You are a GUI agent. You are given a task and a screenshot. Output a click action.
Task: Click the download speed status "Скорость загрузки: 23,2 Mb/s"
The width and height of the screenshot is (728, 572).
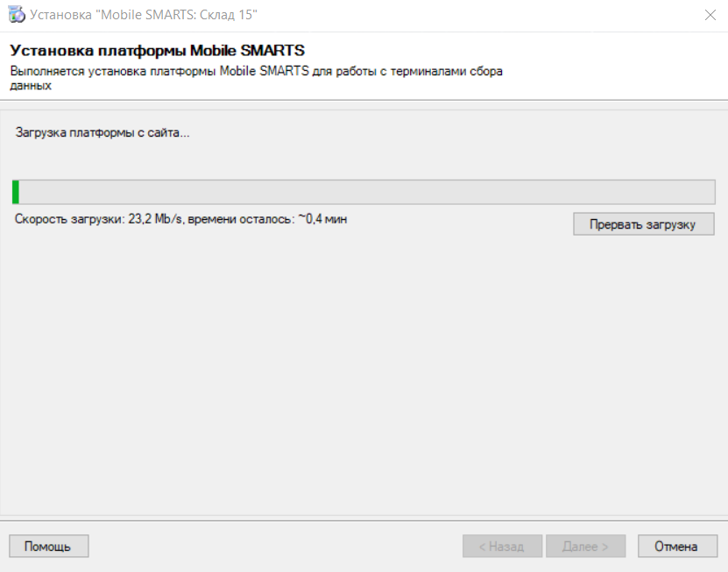click(98, 219)
